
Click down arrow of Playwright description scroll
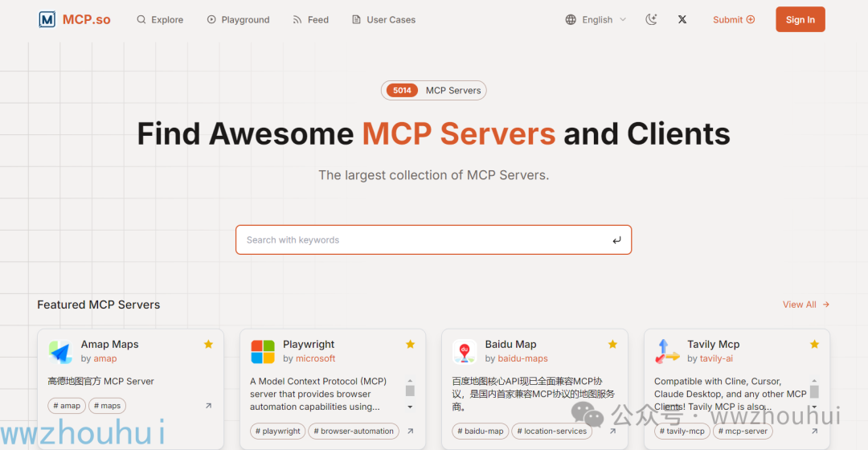[x=410, y=407]
